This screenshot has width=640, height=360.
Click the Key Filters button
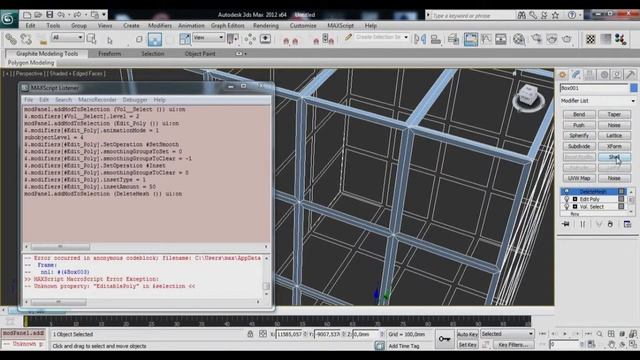513,345
